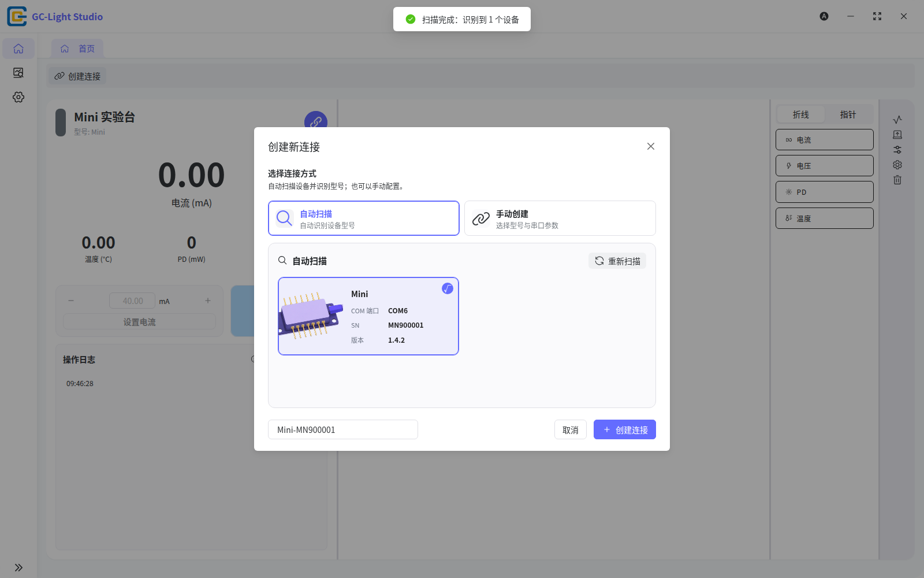
Task: Toggle the PD series button
Action: (825, 192)
